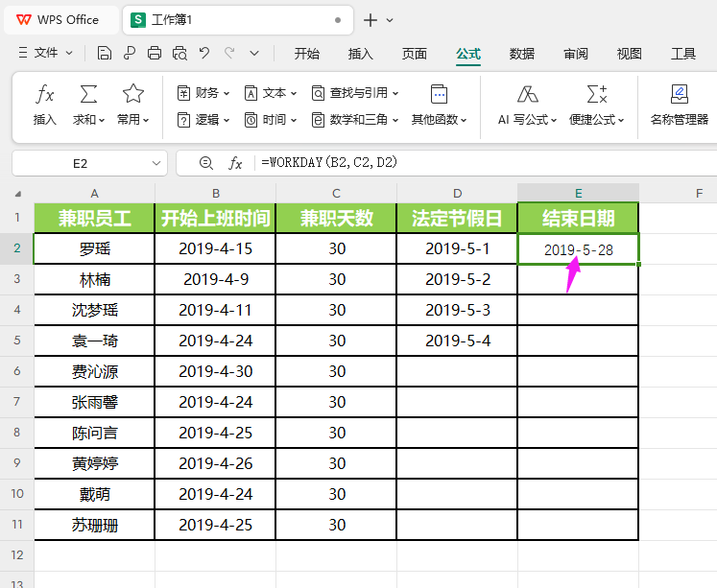Click the zoom formula bar magnifier icon
717x588 pixels.
pos(205,163)
